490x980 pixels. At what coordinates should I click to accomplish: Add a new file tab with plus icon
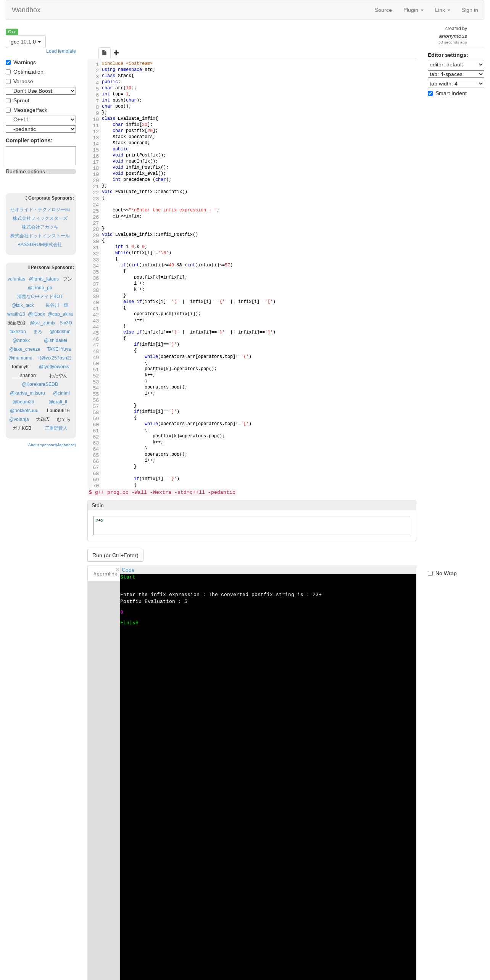click(x=116, y=53)
